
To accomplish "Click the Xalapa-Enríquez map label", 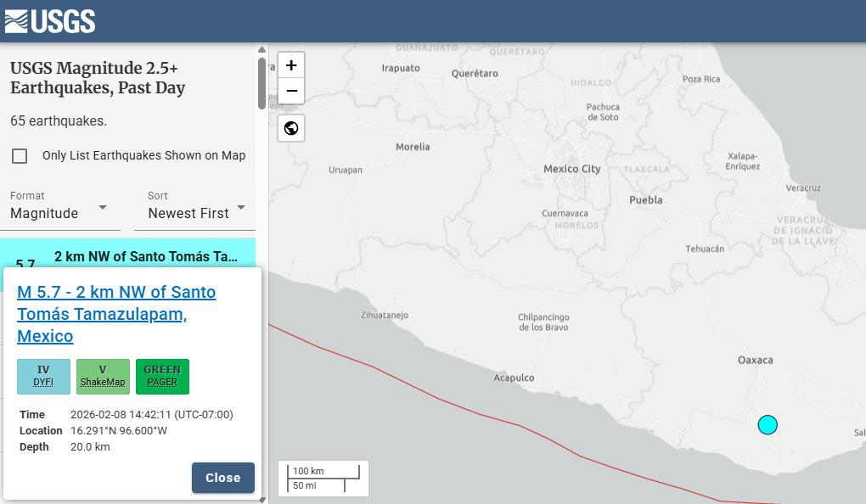I will pyautogui.click(x=742, y=161).
